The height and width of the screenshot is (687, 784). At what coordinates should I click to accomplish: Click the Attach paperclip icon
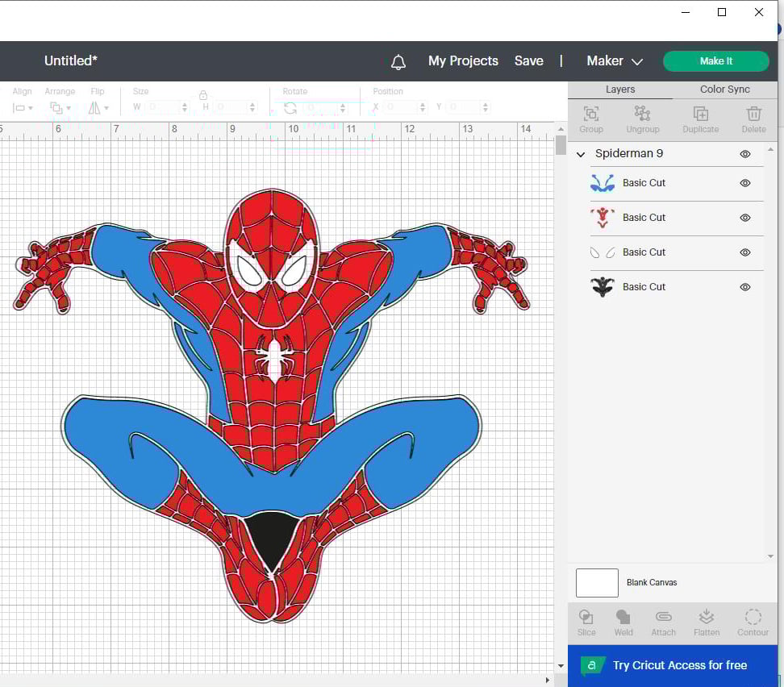(x=663, y=618)
